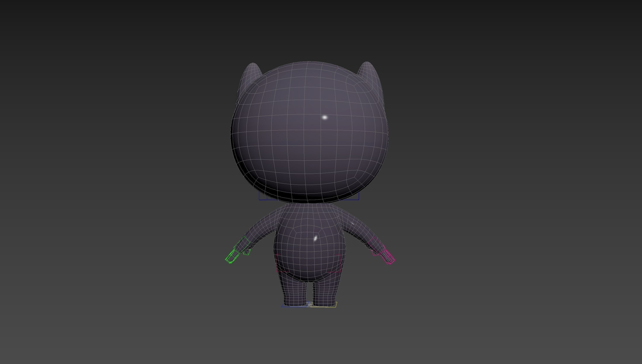Screen dimensions: 642x364
Task: Click the small green thumb bone wireframe
Action: click(247, 252)
